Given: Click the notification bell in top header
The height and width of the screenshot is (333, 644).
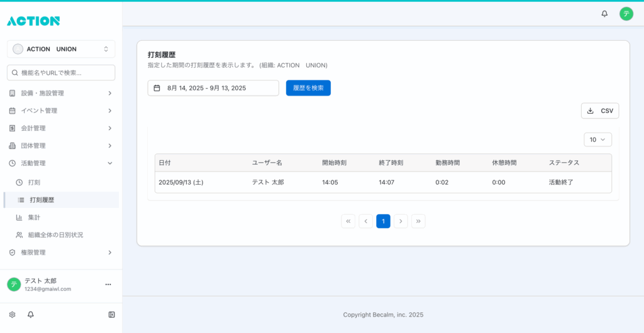Looking at the screenshot, I should (604, 14).
